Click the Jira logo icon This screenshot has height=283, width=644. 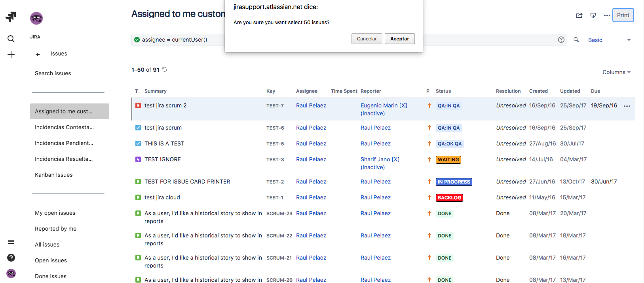pos(11,17)
